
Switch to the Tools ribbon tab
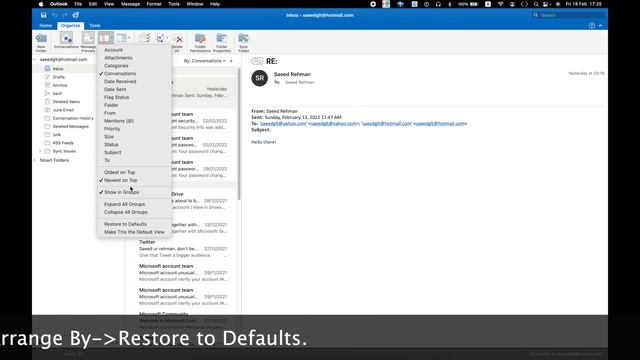[95, 26]
